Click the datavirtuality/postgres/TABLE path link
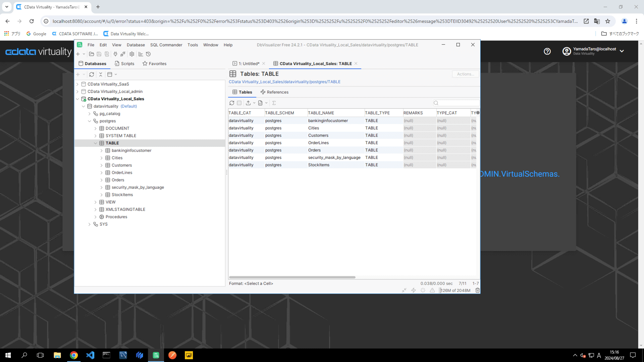 (284, 82)
